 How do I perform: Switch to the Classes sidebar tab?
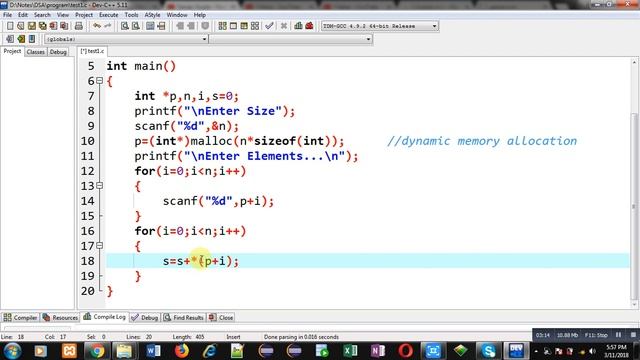(36, 52)
